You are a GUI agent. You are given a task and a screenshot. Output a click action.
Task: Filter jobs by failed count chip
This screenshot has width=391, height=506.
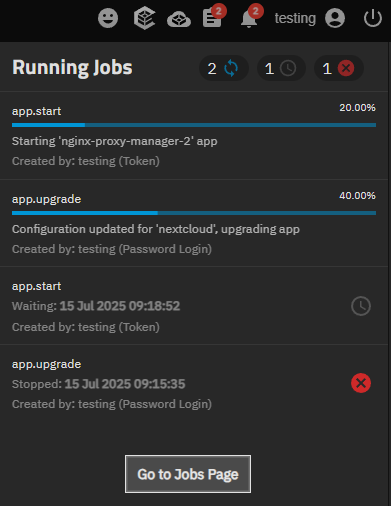coord(338,68)
